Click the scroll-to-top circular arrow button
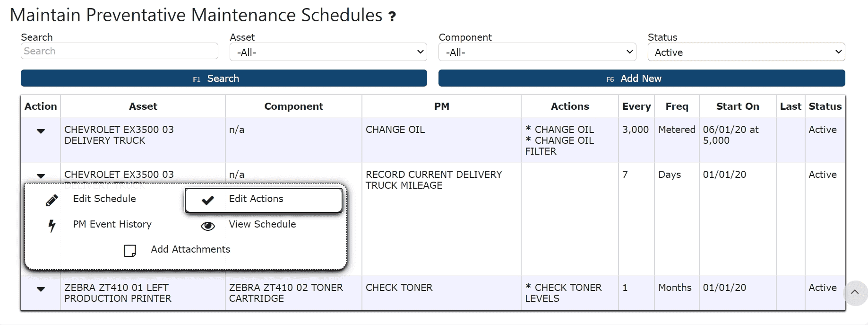The width and height of the screenshot is (868, 325). point(854,292)
